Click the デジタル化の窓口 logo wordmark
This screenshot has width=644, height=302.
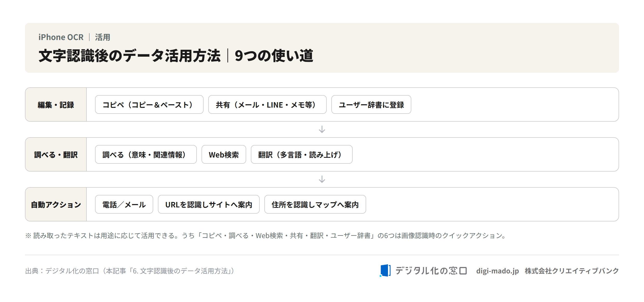431,271
